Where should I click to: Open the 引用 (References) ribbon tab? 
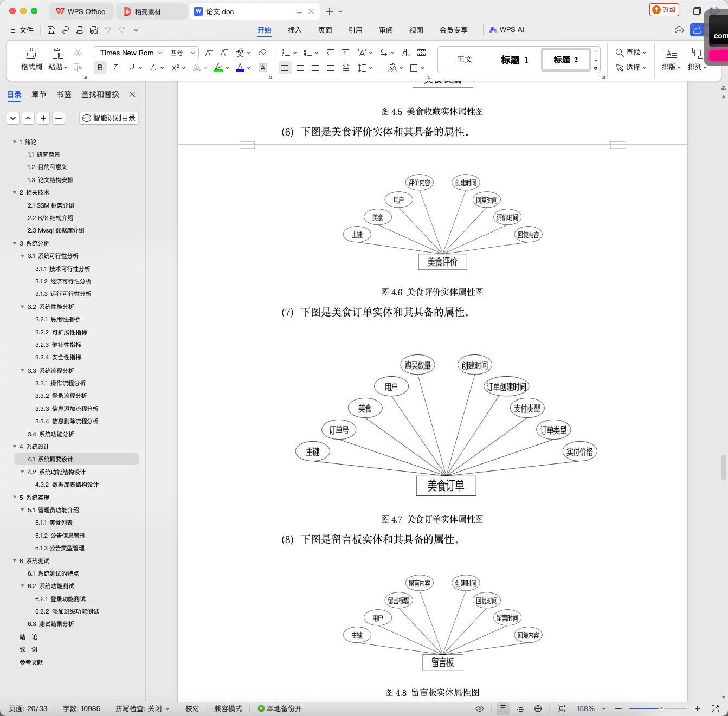(x=356, y=30)
